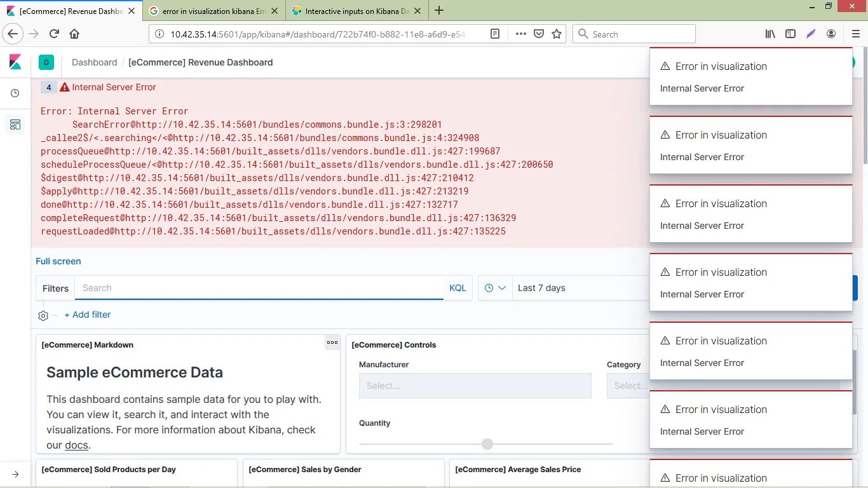This screenshot has width=868, height=488.
Task: Switch to Interactive inputs on Kibana tab
Action: tap(356, 11)
